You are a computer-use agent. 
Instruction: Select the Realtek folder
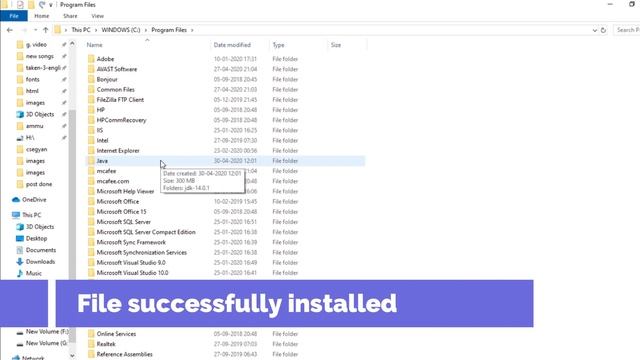pyautogui.click(x=106, y=344)
